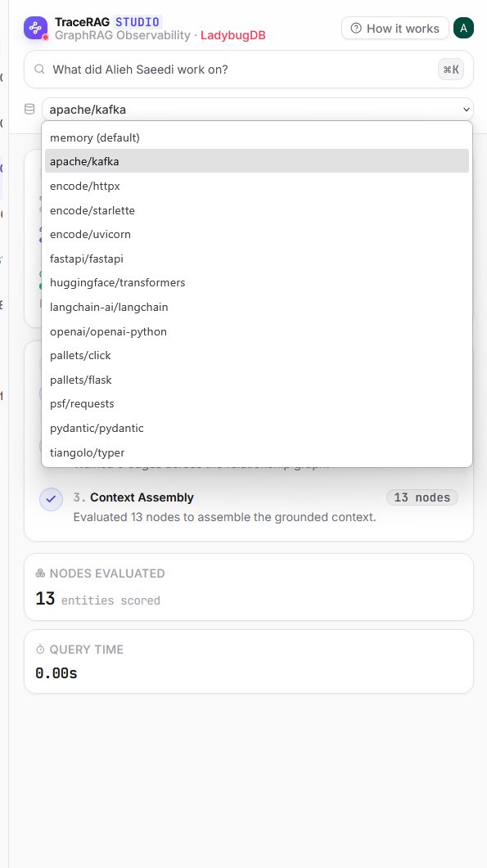This screenshot has height=868, width=487.
Task: Click the user avatar A icon
Action: (x=463, y=28)
